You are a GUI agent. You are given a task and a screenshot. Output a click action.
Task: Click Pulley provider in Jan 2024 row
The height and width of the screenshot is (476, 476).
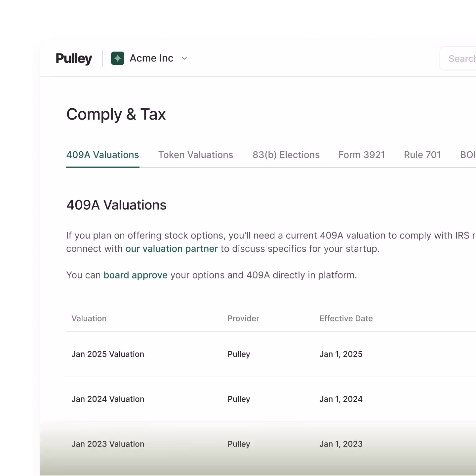pyautogui.click(x=239, y=399)
